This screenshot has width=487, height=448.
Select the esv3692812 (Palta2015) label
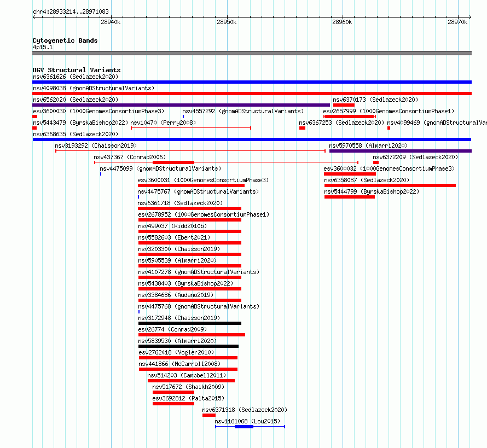point(188,398)
